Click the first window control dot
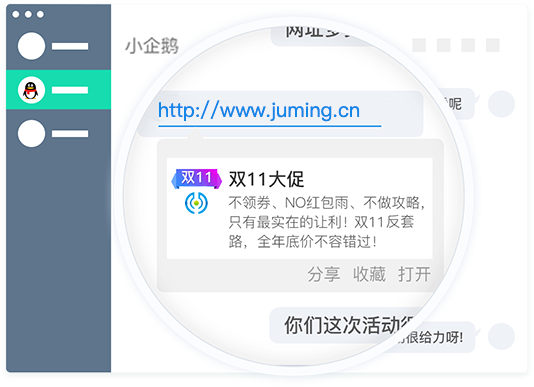This screenshot has height=387, width=534. click(16, 14)
